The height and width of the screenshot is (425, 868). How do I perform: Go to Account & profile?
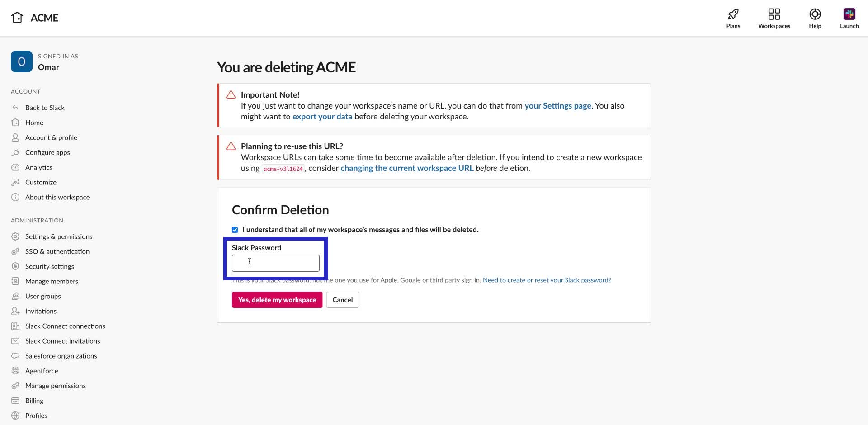click(51, 137)
